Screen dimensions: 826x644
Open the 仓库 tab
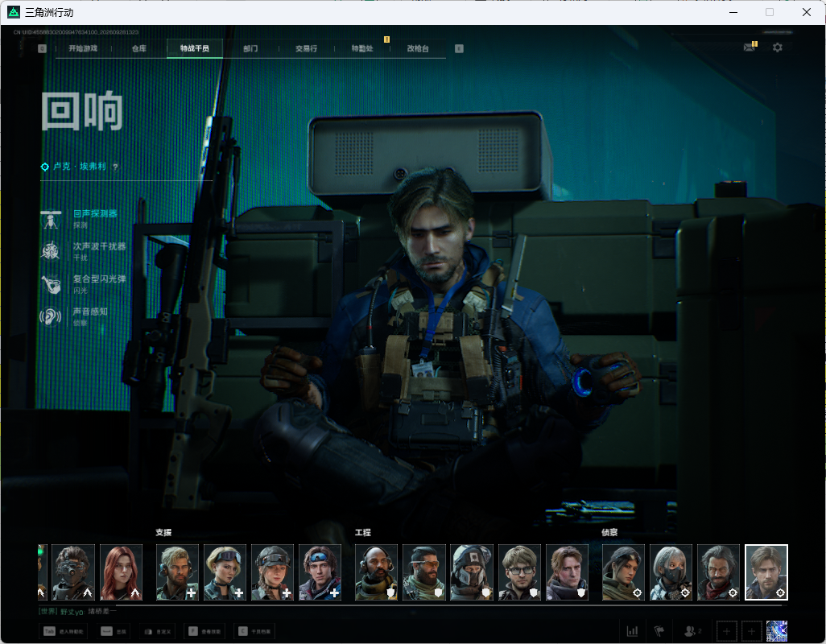[139, 48]
